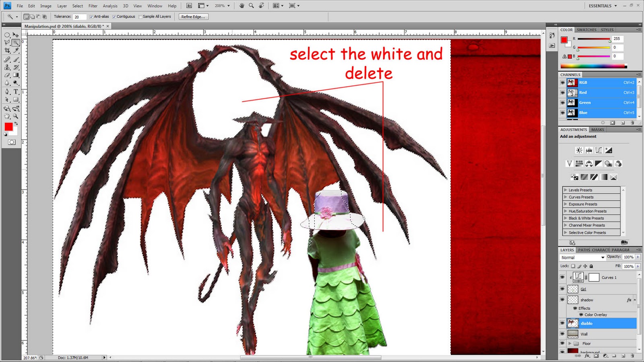Select the Clone Stamp tool
This screenshot has width=644, height=362.
click(x=7, y=67)
